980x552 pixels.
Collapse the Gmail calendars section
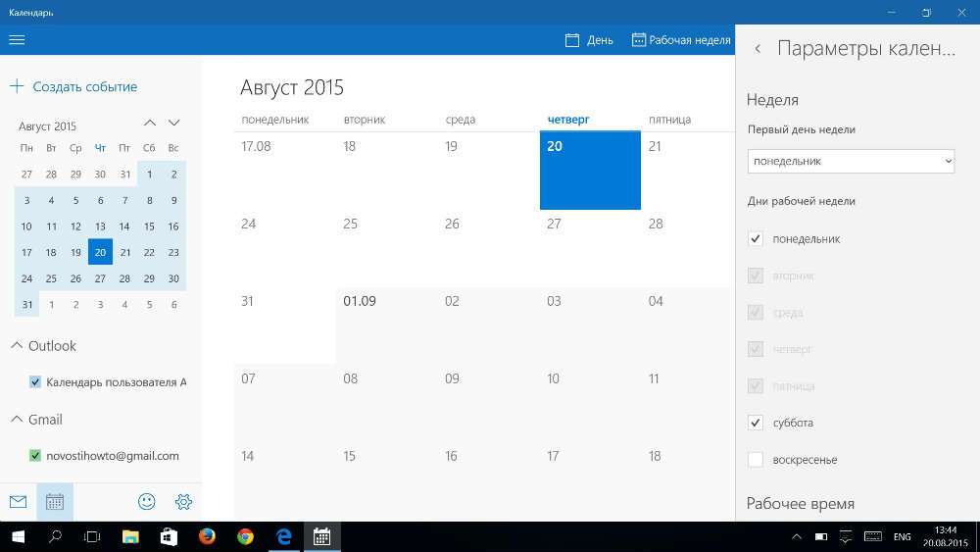pyautogui.click(x=17, y=420)
